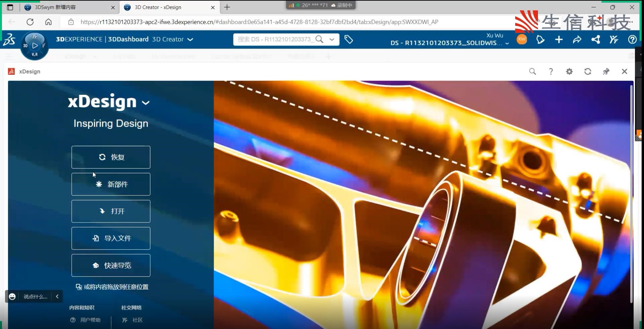Screen dimensions: 644x329
Task: Click the plus Add icon in top bar
Action: 559,40
